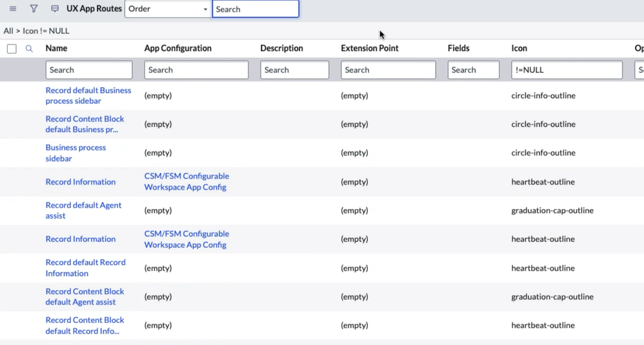Tick the select-all rows checkbox
The width and height of the screenshot is (644, 345).
[x=12, y=49]
